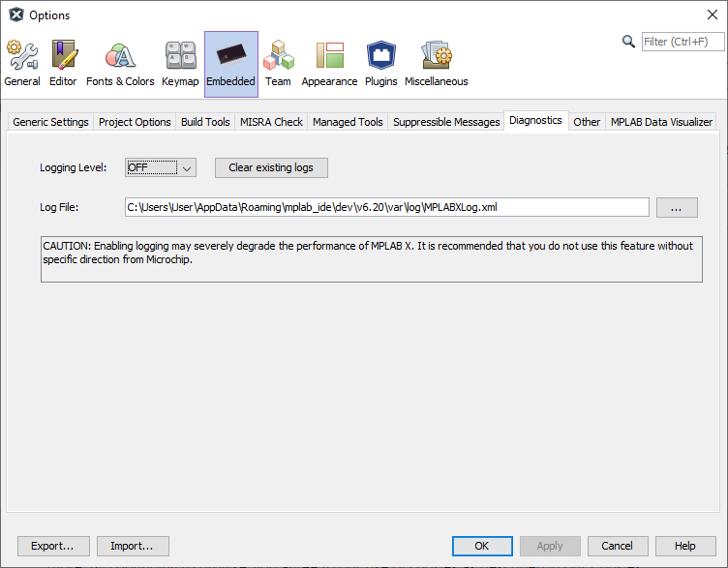This screenshot has height=568, width=728.
Task: Click the greyed-out Apply button
Action: (550, 546)
